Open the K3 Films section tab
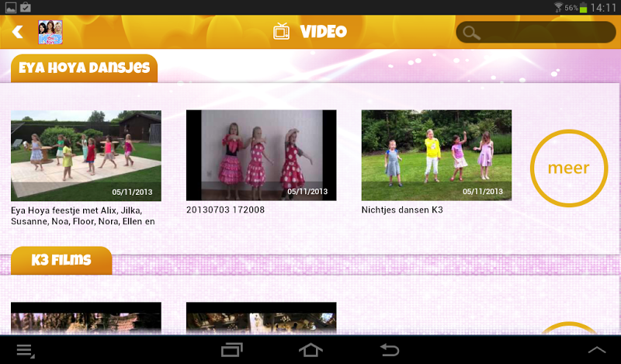This screenshot has width=621, height=364. [x=61, y=260]
